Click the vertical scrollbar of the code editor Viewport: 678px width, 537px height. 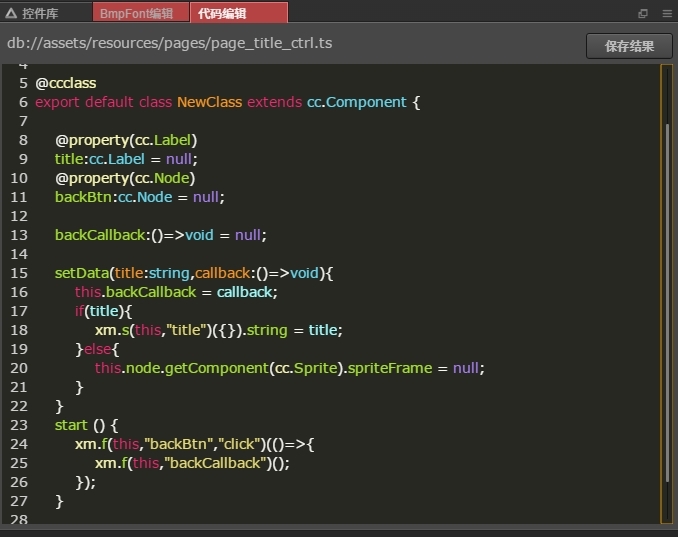666,294
